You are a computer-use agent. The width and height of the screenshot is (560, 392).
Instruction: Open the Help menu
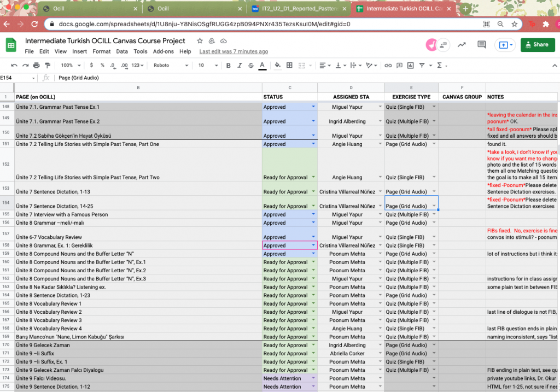tap(185, 51)
